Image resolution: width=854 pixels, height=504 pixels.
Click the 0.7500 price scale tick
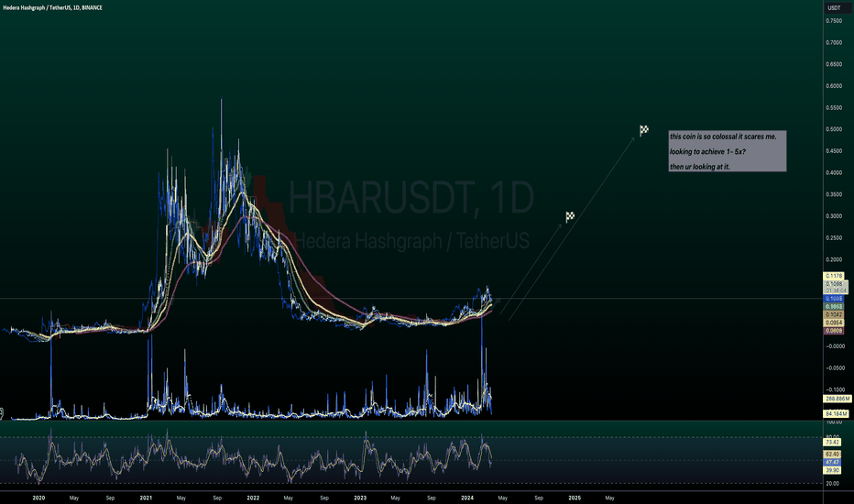[x=834, y=21]
